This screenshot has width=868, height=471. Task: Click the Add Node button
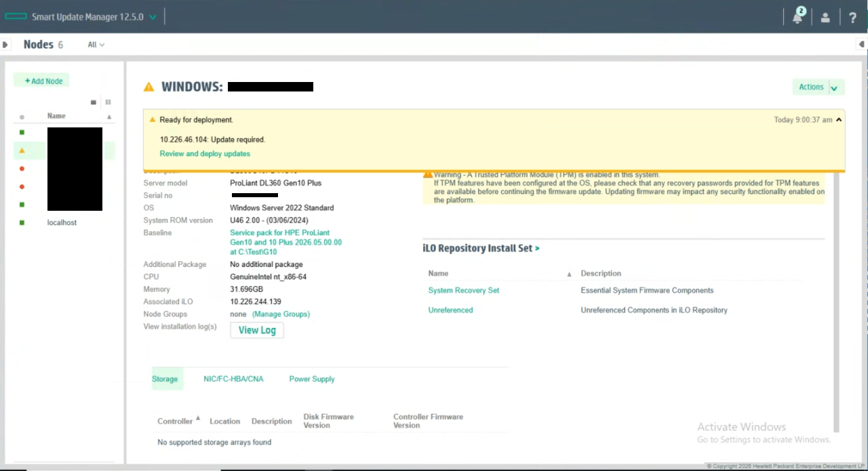41,81
